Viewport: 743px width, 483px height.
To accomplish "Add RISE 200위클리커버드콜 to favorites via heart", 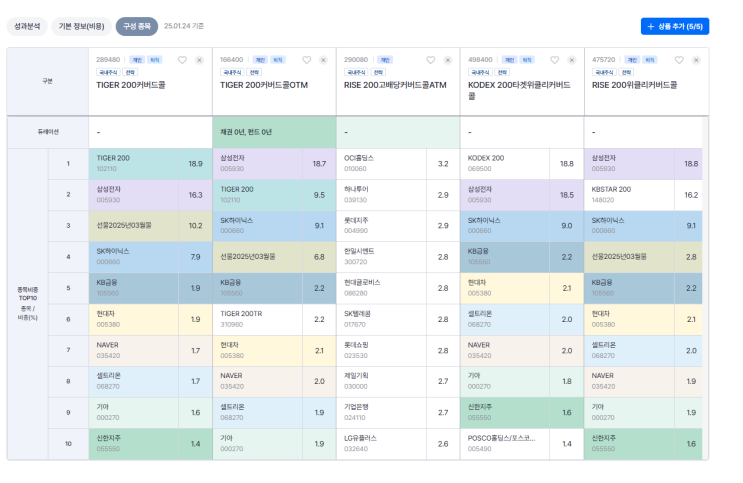I will [679, 60].
